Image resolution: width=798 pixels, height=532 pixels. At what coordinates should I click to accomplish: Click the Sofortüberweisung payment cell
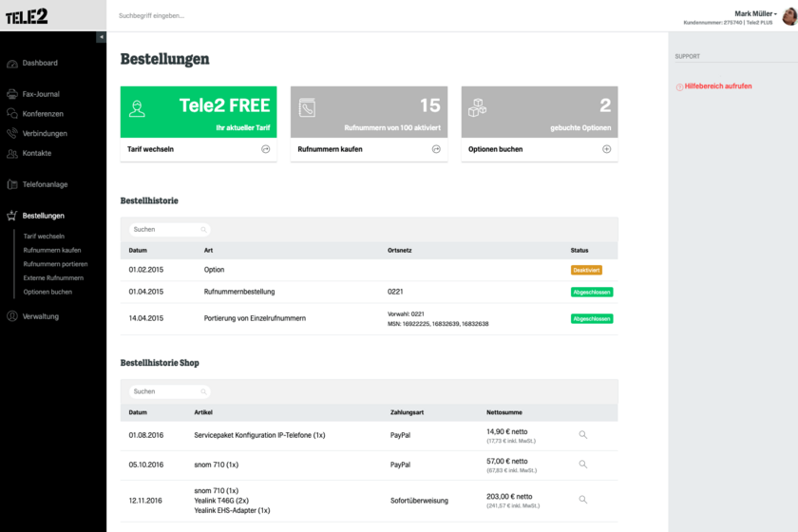click(419, 501)
